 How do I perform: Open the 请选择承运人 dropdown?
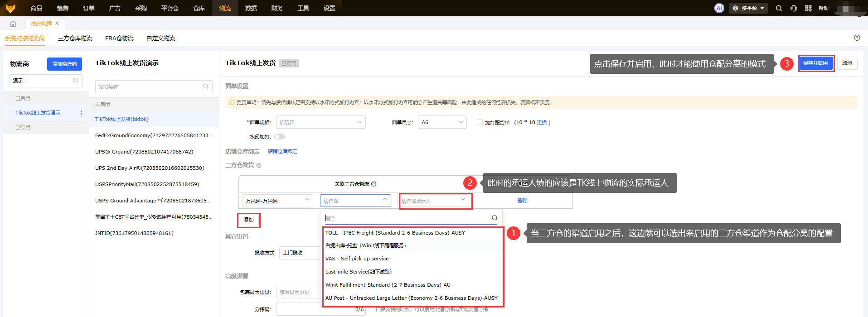pos(434,201)
